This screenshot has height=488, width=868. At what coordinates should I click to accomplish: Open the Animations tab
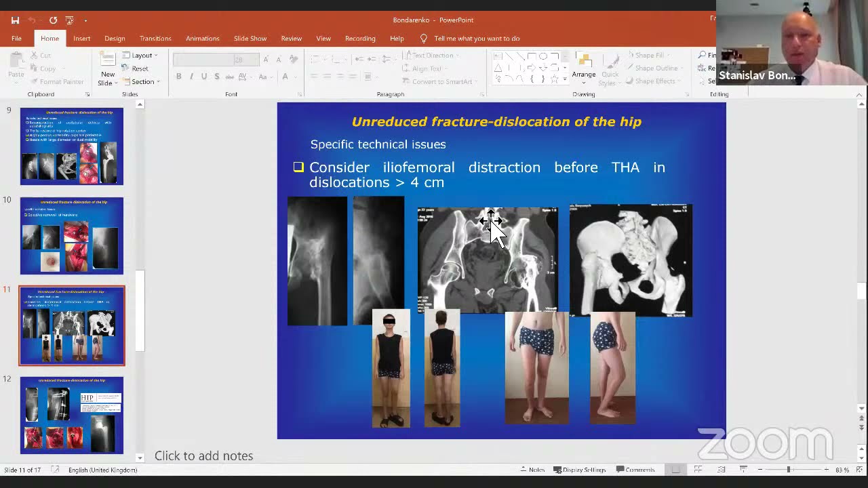(x=202, y=39)
